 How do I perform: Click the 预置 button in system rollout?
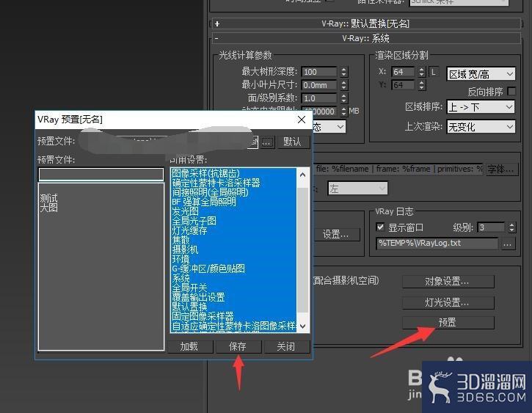click(448, 323)
